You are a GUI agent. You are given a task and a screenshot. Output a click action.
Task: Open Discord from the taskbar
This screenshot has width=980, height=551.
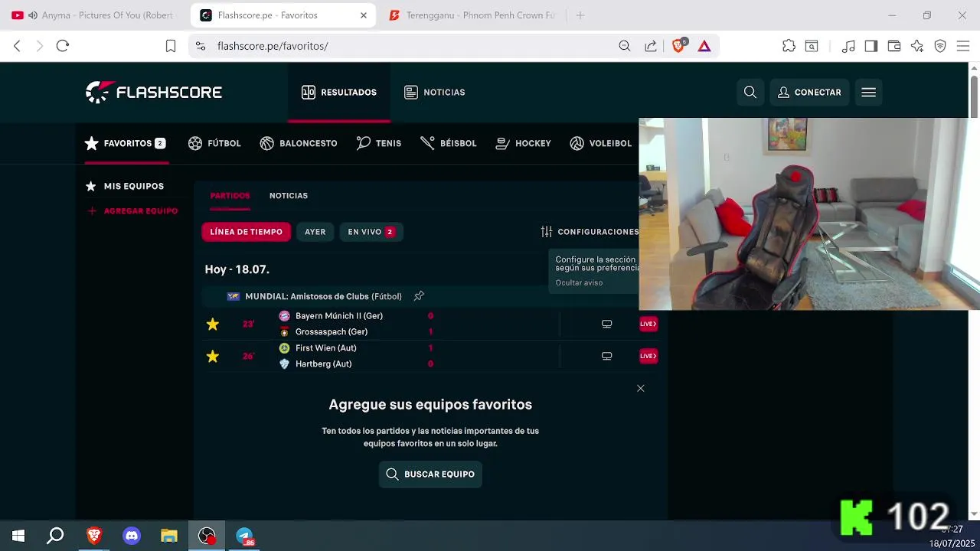(132, 536)
